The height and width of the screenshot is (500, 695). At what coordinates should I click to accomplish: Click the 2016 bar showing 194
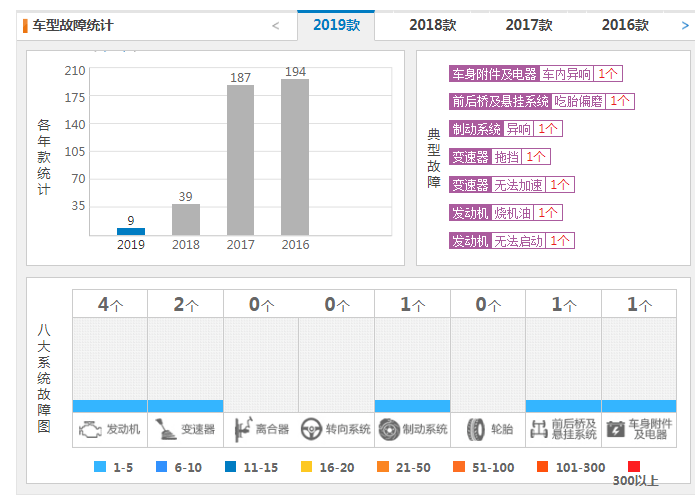295,157
